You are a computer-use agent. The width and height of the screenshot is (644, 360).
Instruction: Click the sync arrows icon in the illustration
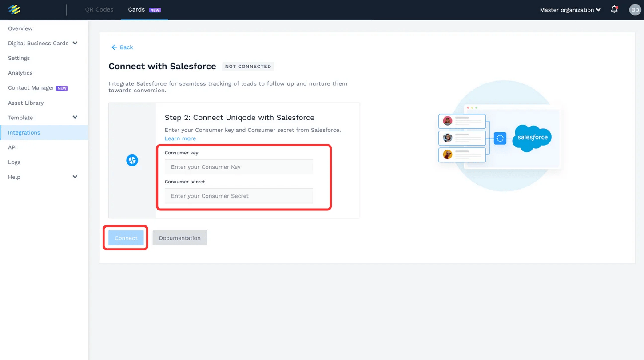tap(500, 138)
